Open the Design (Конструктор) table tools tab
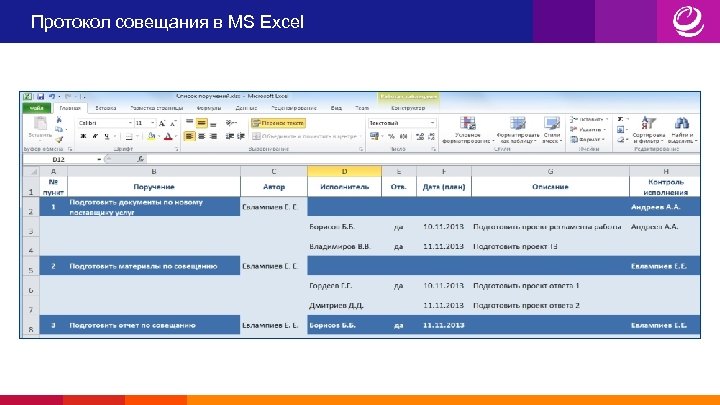The image size is (720, 405). (x=408, y=108)
